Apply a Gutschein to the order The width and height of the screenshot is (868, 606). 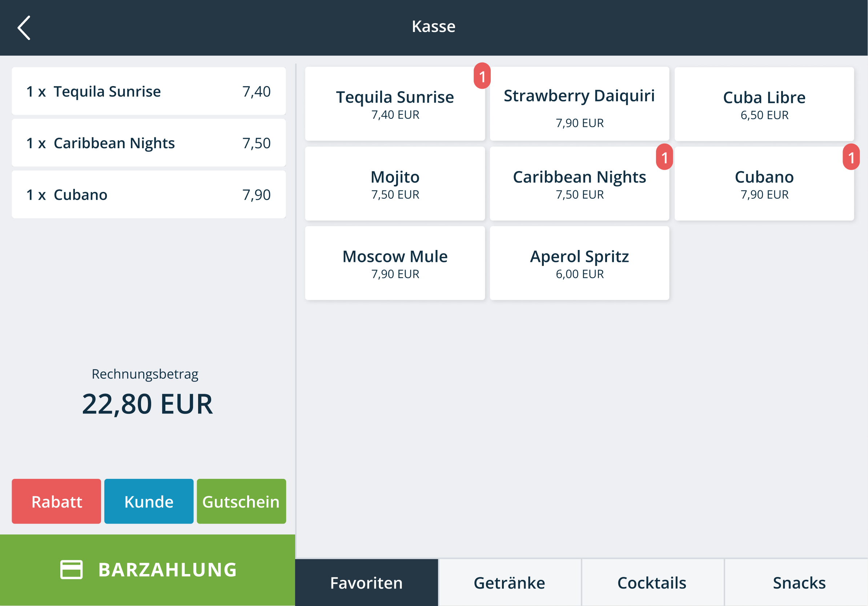click(241, 501)
